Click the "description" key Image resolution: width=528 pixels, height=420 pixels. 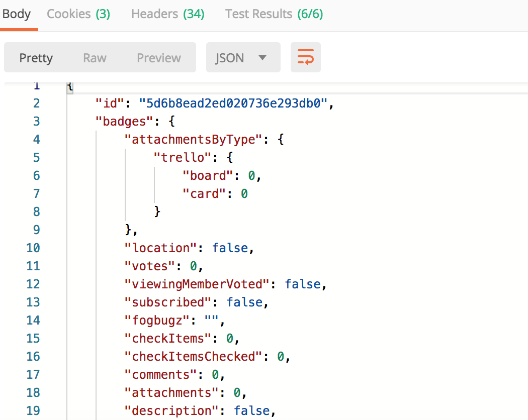[x=172, y=411]
